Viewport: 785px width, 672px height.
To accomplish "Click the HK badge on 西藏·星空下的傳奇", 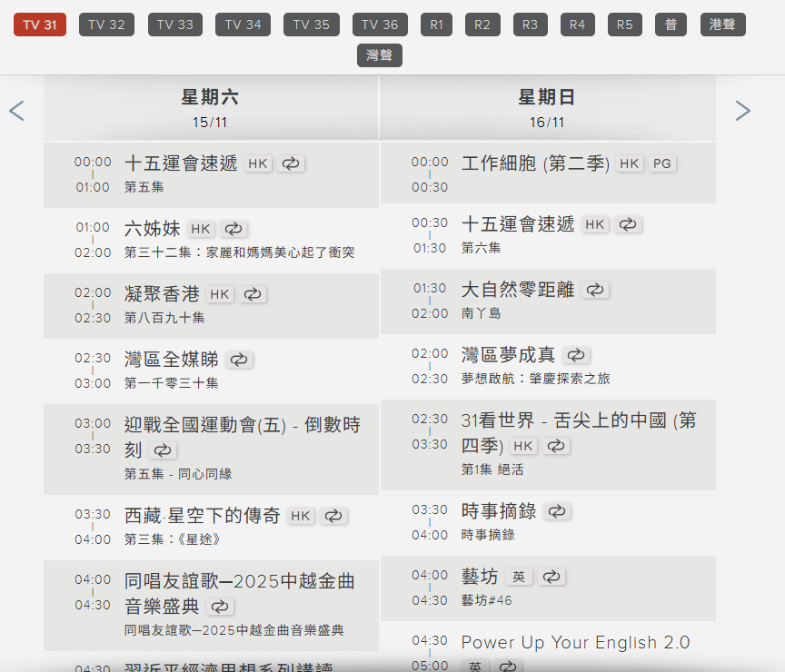I will pos(301,515).
